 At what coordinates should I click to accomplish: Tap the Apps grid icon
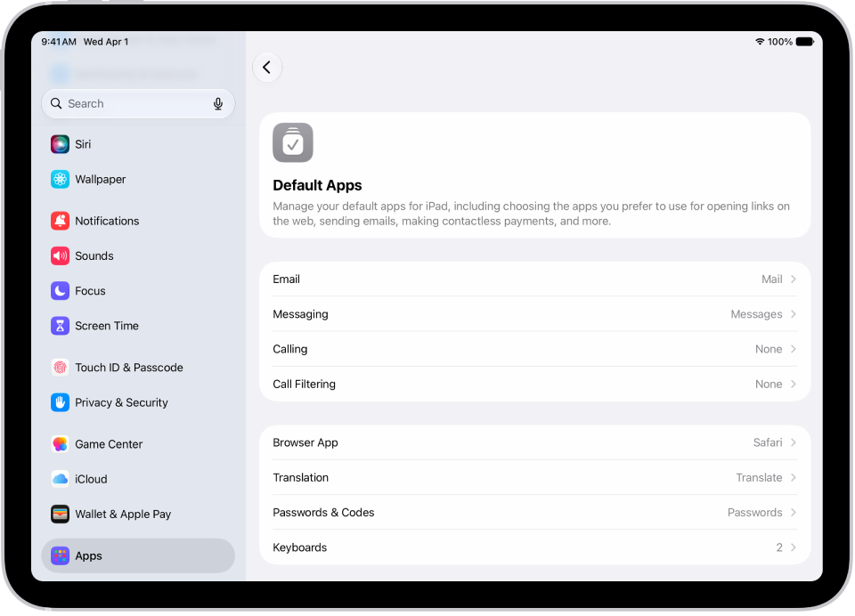pyautogui.click(x=60, y=556)
